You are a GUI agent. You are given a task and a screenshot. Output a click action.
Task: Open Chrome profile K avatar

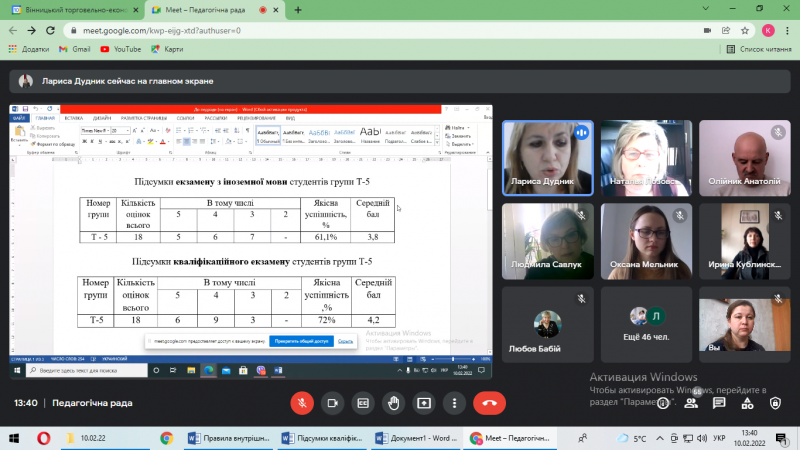[768, 31]
